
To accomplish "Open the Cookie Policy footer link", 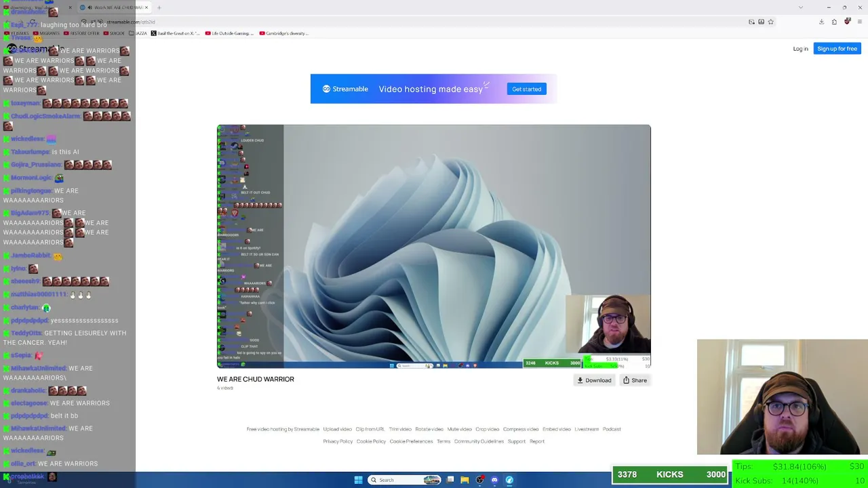I will 371,441.
